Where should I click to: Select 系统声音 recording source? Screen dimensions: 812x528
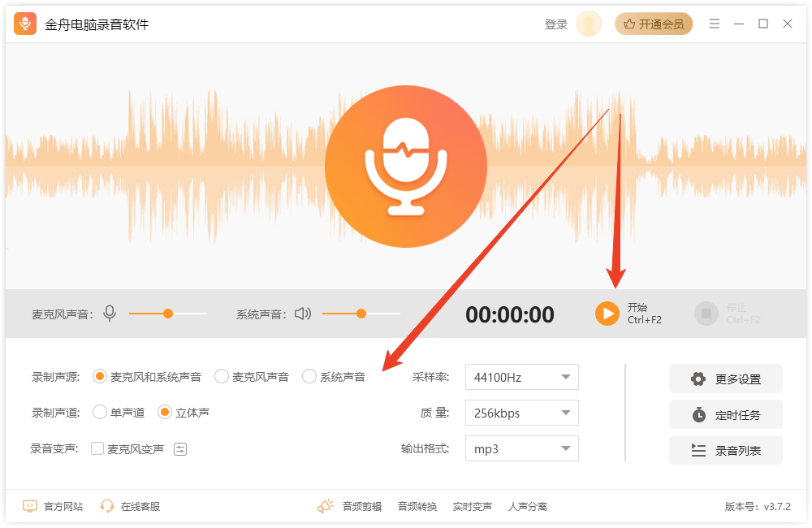point(334,377)
